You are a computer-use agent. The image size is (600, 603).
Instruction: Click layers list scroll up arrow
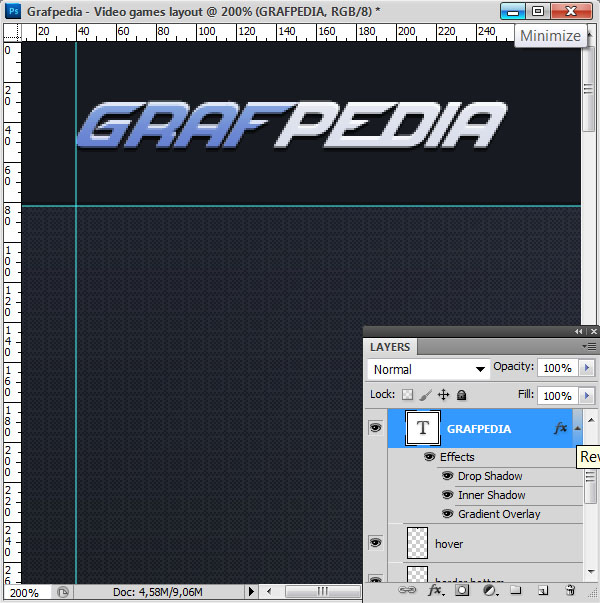pyautogui.click(x=591, y=420)
